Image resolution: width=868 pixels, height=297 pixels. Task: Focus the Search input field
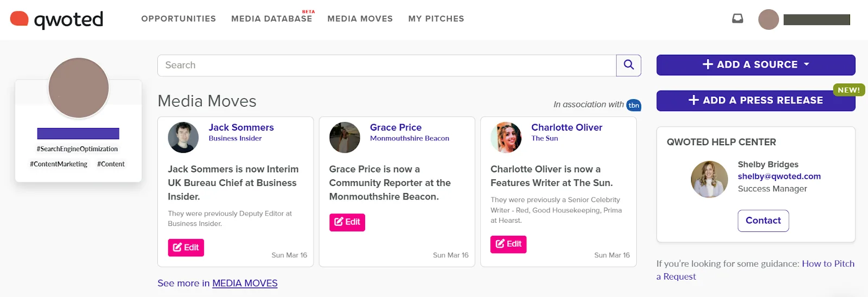click(x=387, y=65)
